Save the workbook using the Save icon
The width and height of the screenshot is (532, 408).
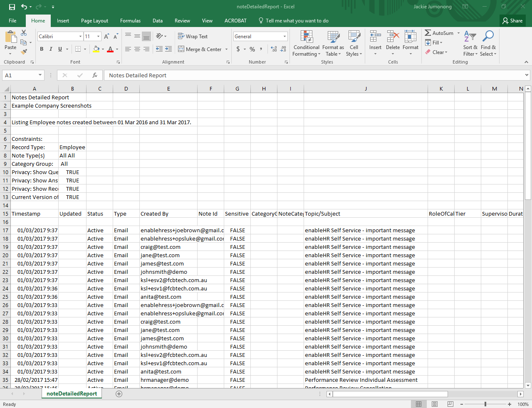tap(12, 7)
